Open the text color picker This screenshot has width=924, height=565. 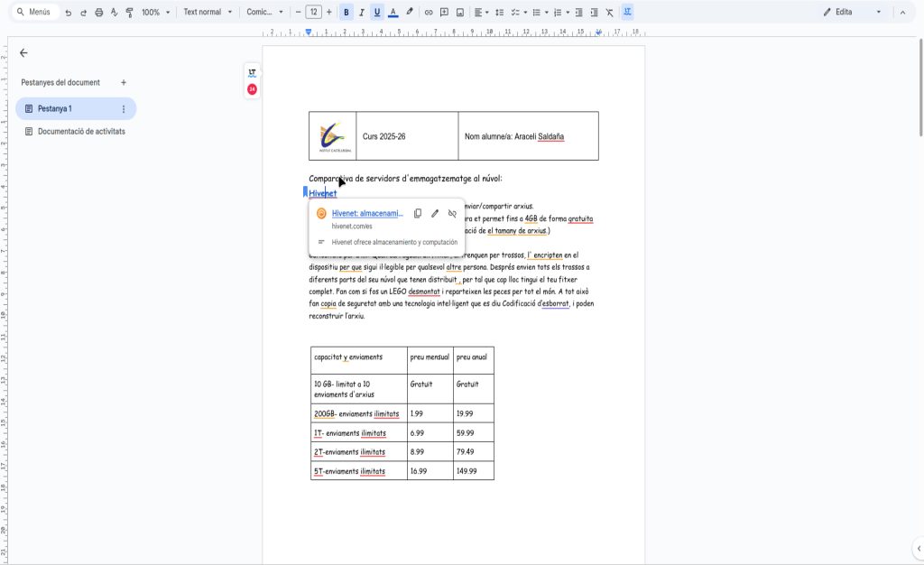point(393,13)
